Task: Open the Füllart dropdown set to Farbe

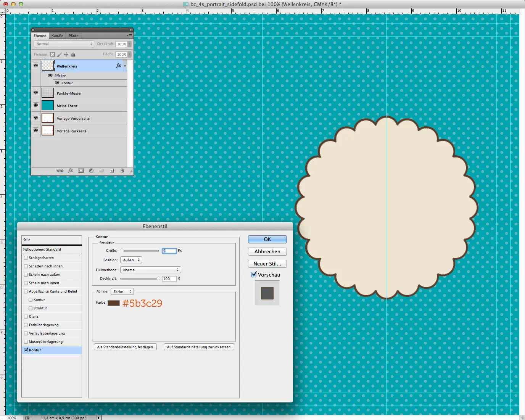Action: point(122,291)
